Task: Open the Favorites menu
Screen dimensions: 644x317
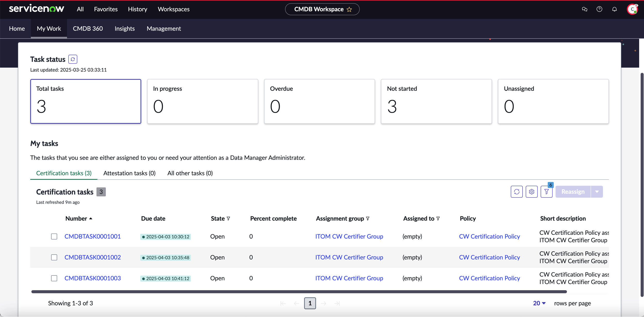Action: (106, 9)
